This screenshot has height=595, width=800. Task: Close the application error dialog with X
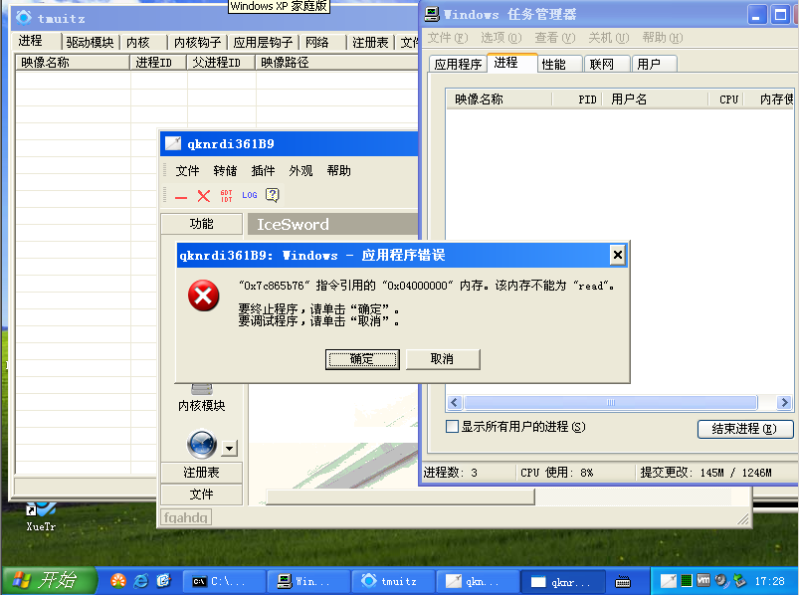click(617, 255)
